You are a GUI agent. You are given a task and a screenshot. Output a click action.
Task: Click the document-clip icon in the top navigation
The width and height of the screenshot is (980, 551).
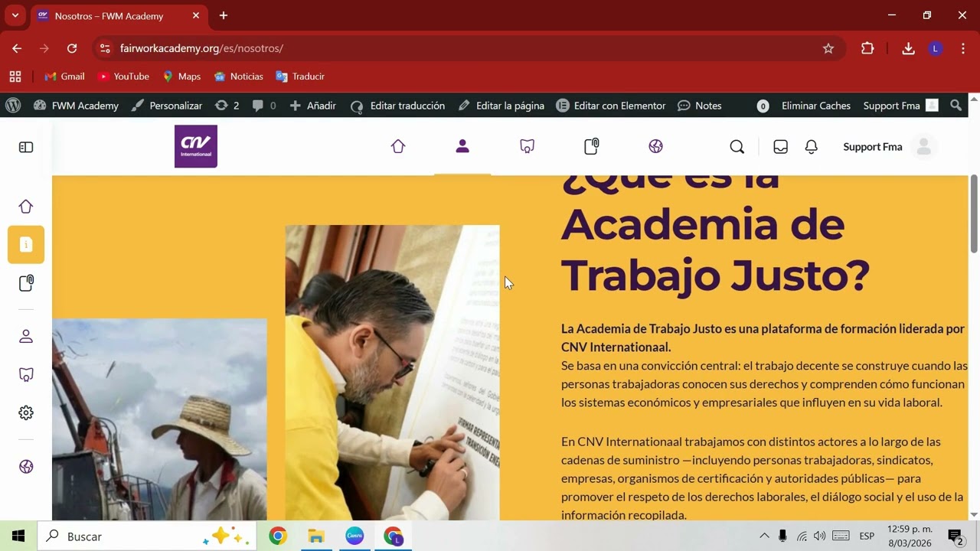click(x=591, y=146)
